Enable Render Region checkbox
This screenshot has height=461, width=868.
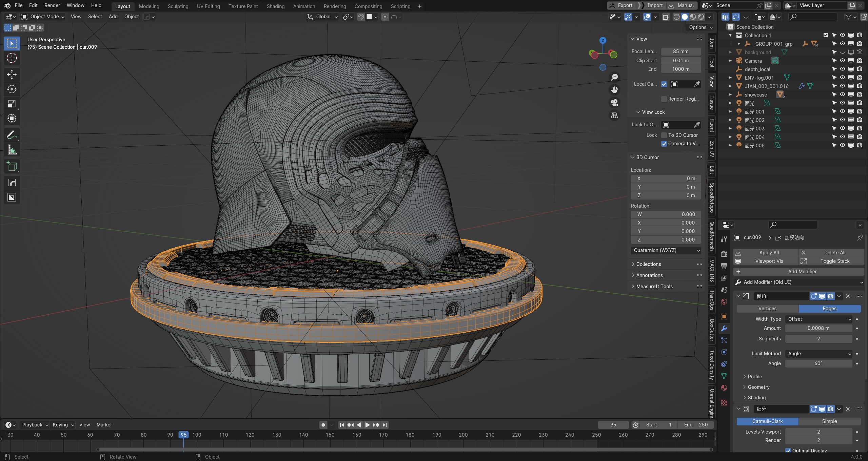(664, 99)
